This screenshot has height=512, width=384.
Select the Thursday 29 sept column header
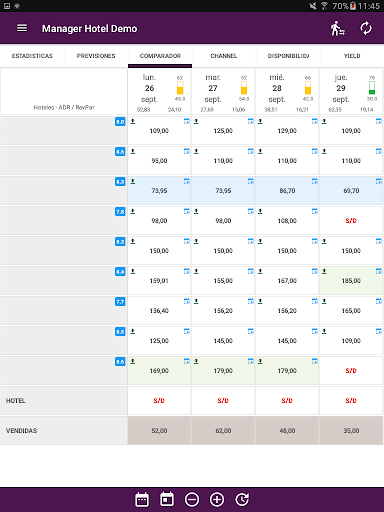click(x=351, y=92)
